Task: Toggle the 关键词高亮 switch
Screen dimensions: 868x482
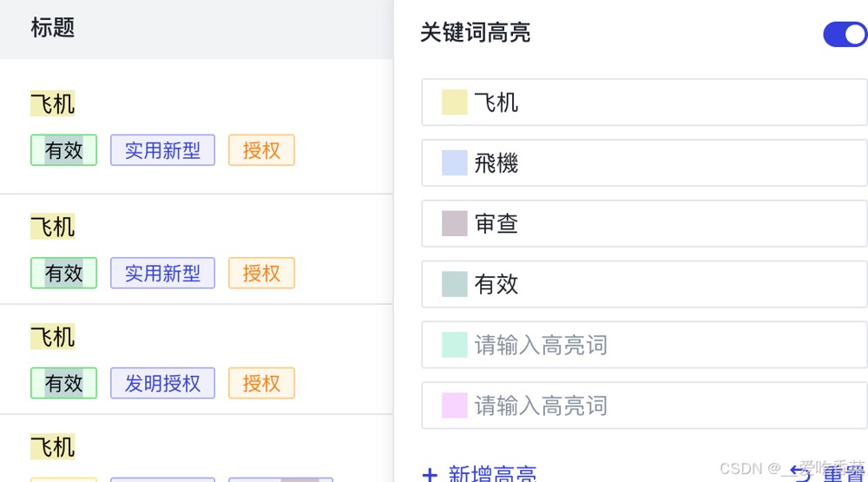Action: tap(845, 35)
